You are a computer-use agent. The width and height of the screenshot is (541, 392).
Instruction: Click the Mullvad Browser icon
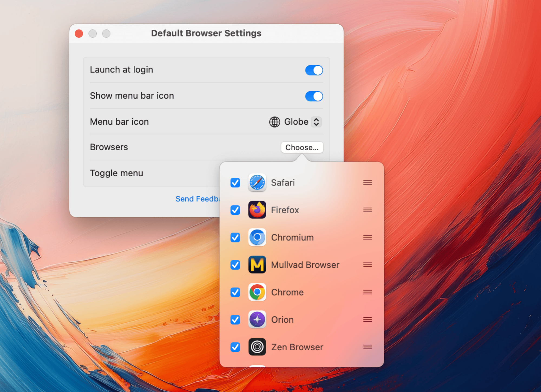click(257, 265)
